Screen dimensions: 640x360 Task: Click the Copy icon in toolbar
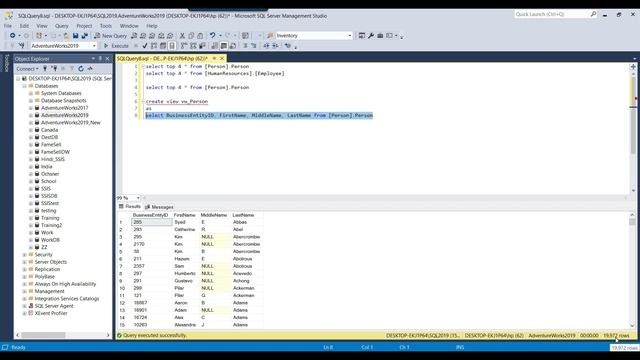tap(191, 36)
